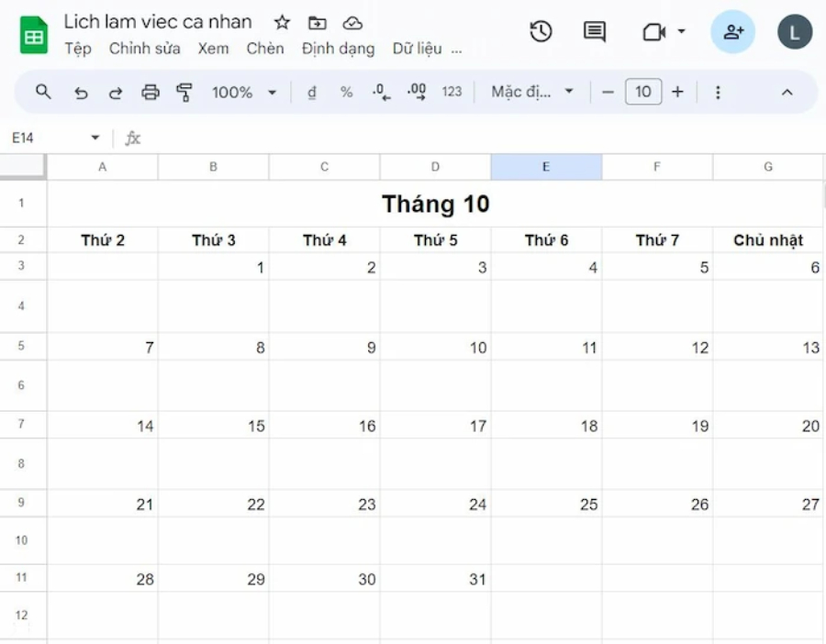Select column E header
The width and height of the screenshot is (826, 644).
(x=546, y=167)
